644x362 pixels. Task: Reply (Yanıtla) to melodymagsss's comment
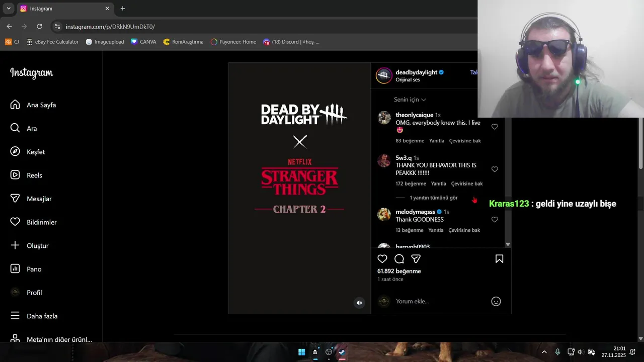click(x=436, y=230)
